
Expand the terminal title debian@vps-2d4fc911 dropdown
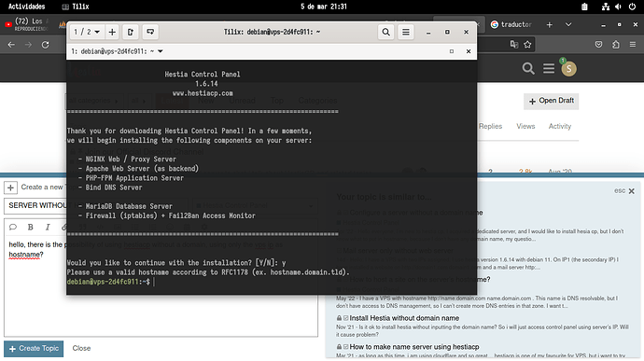click(161, 51)
